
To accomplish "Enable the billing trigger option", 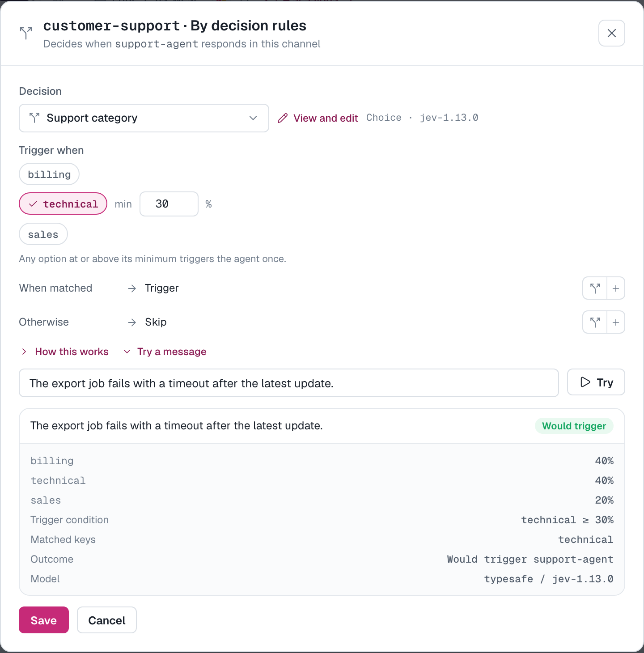I will (x=49, y=174).
